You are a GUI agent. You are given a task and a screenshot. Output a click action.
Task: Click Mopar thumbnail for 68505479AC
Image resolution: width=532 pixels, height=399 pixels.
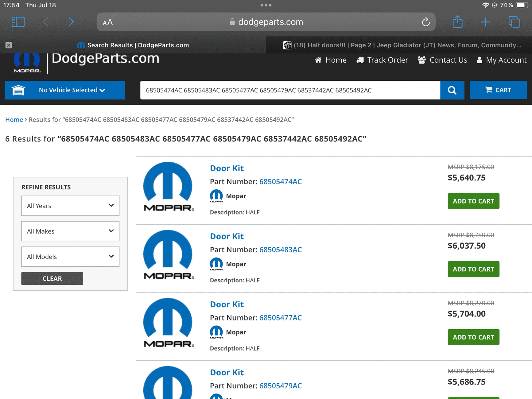click(x=168, y=382)
